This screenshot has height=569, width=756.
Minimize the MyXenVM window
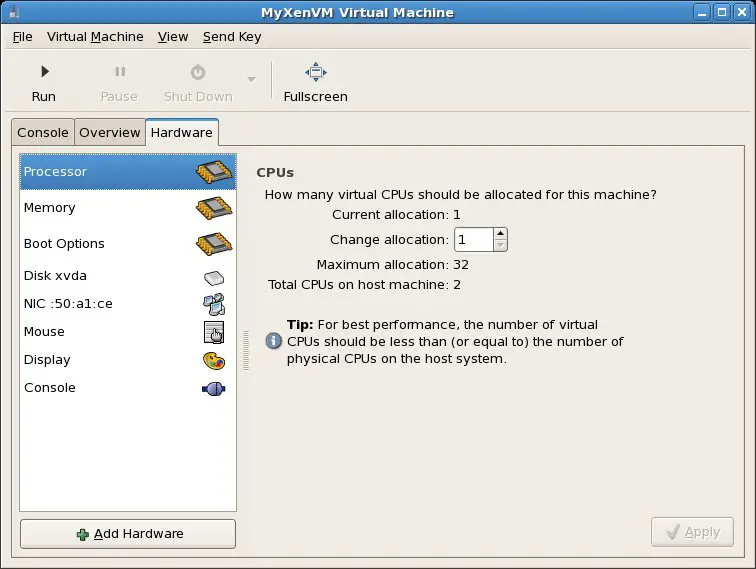[x=702, y=12]
